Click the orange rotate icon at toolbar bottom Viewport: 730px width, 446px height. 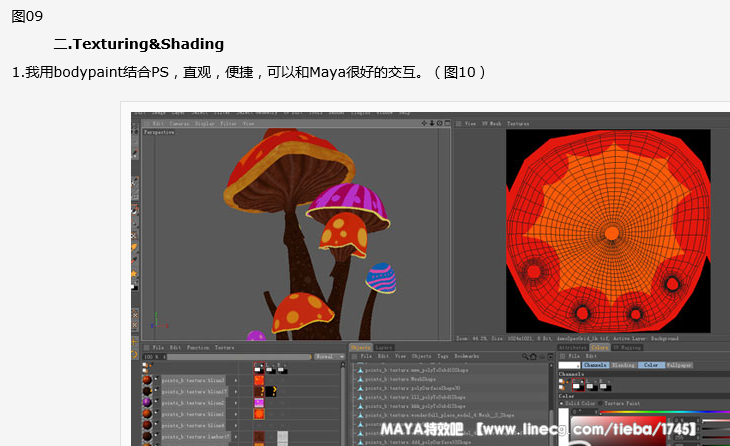[135, 355]
